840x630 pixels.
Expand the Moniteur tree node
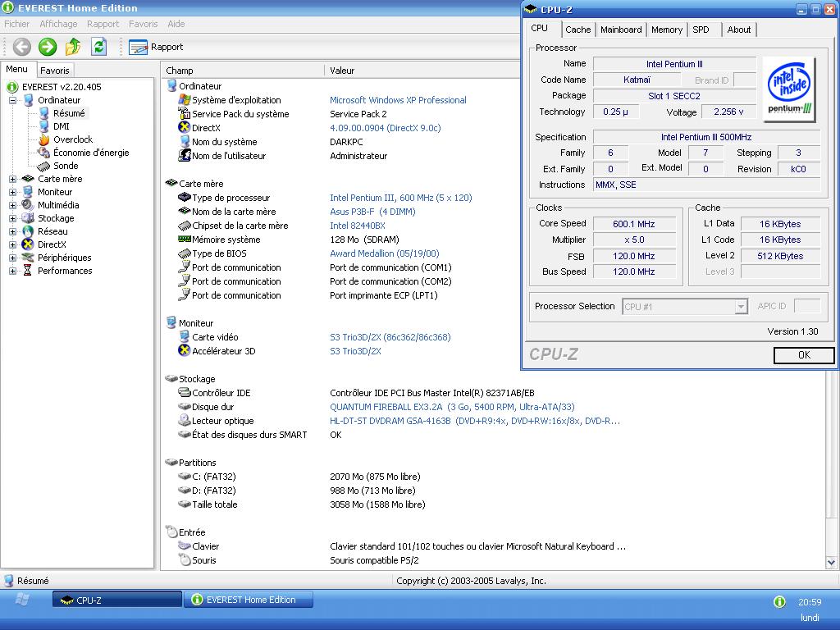coord(13,192)
